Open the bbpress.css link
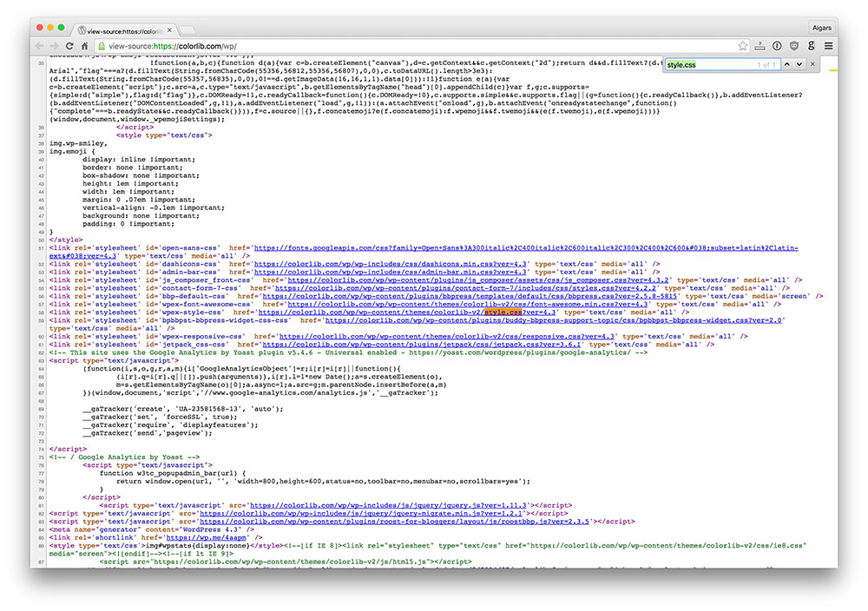Image resolution: width=868 pixels, height=611 pixels. coord(470,296)
